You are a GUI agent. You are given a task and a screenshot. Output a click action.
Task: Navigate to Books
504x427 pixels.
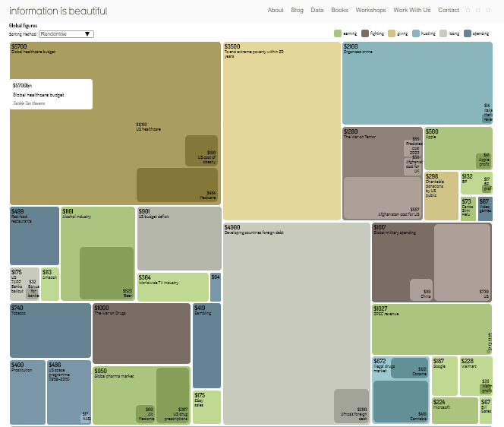pos(339,11)
